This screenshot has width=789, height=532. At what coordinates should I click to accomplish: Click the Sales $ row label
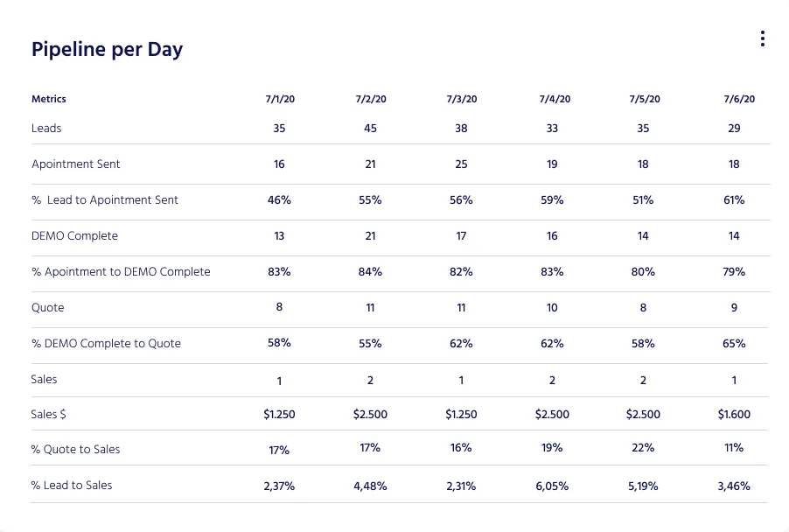(48, 414)
